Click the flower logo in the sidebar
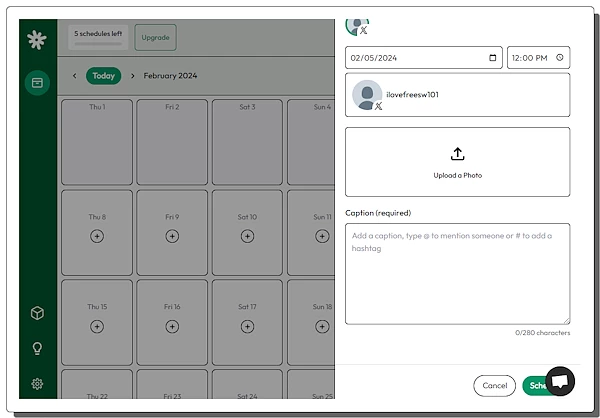 (x=37, y=40)
